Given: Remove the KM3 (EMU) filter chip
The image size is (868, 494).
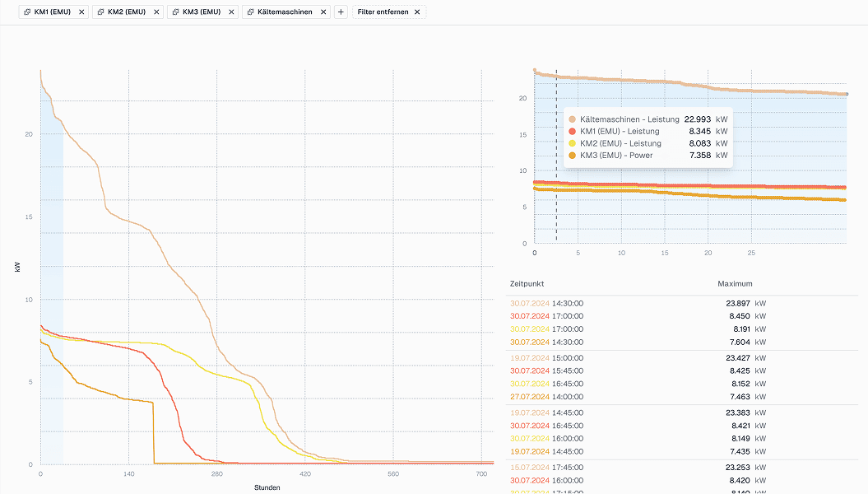Looking at the screenshot, I should tap(230, 12).
